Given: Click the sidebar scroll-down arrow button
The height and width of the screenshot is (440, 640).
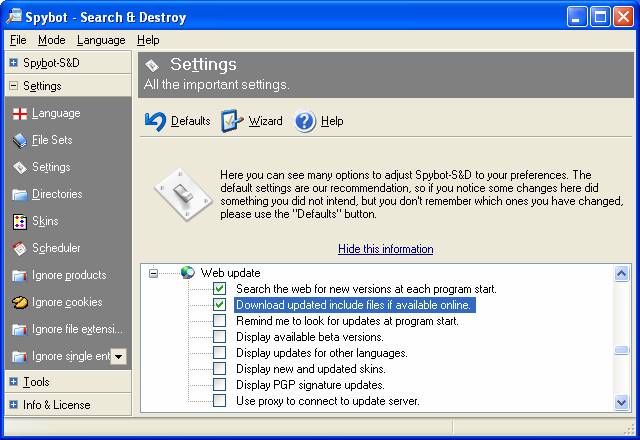Looking at the screenshot, I should click(x=118, y=356).
